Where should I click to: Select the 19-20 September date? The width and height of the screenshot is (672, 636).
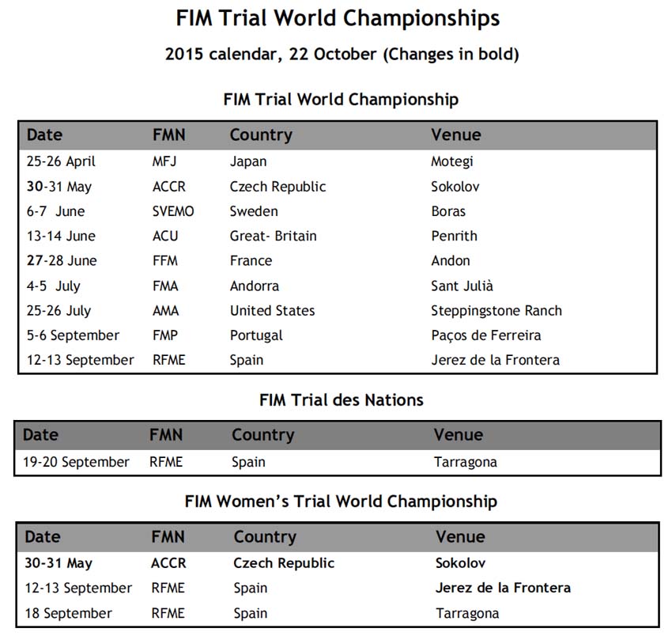76,462
